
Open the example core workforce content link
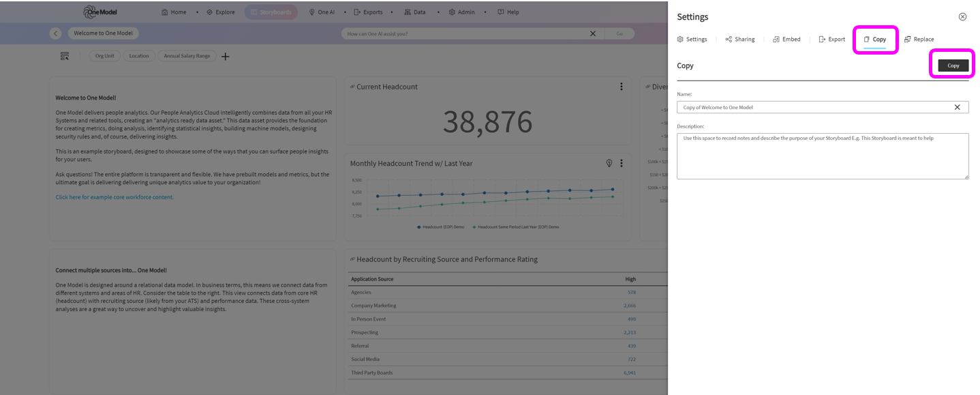[x=114, y=197]
